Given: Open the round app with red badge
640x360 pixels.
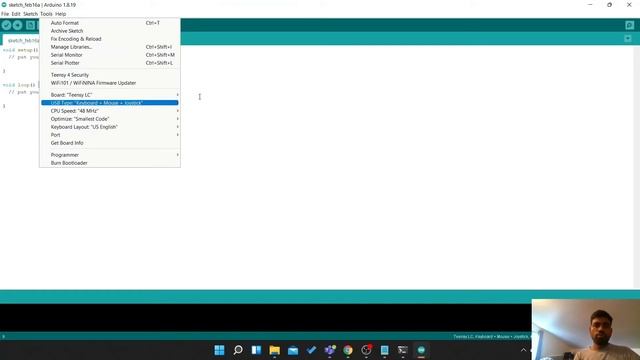Looking at the screenshot, I should click(366, 350).
